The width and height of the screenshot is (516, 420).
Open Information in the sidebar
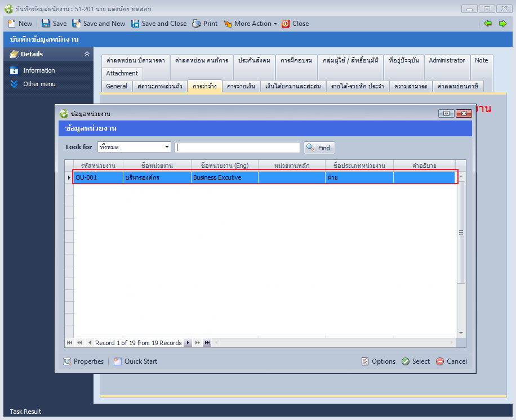point(39,70)
